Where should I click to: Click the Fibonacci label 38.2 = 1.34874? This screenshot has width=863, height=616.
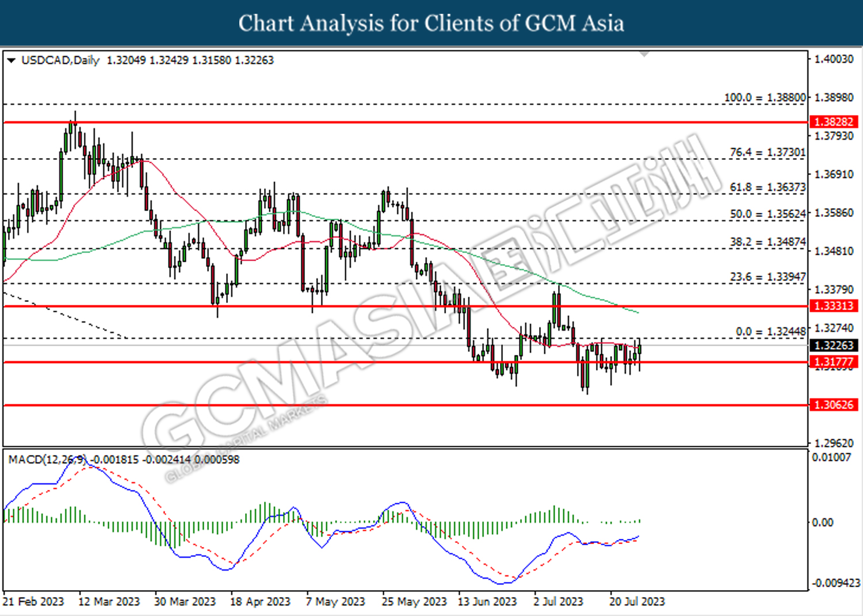pos(767,242)
